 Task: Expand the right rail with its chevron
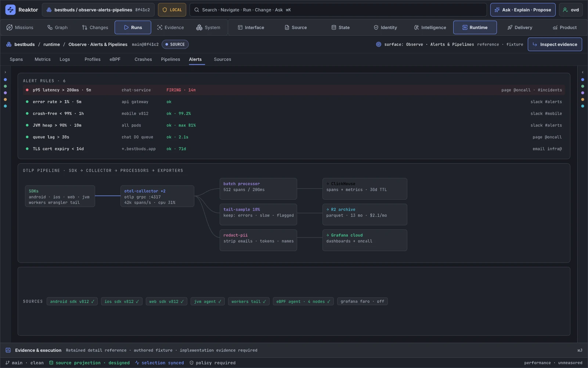[582, 72]
